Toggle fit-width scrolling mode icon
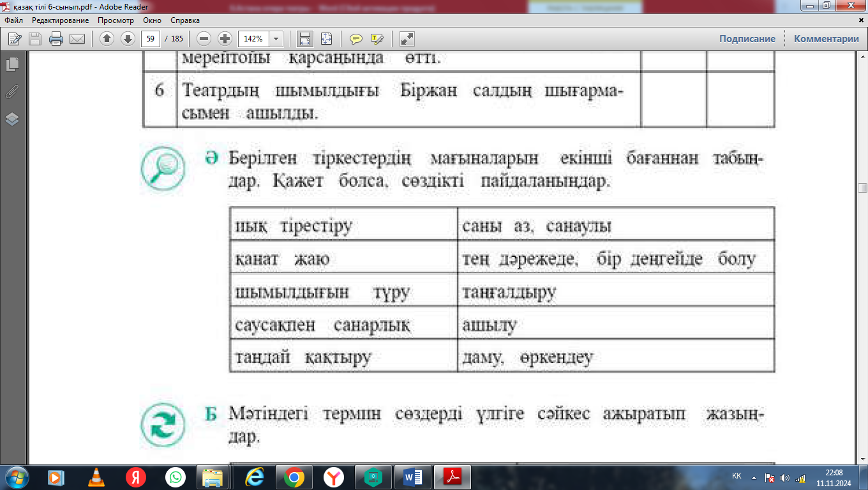The height and width of the screenshot is (490, 868). click(305, 39)
